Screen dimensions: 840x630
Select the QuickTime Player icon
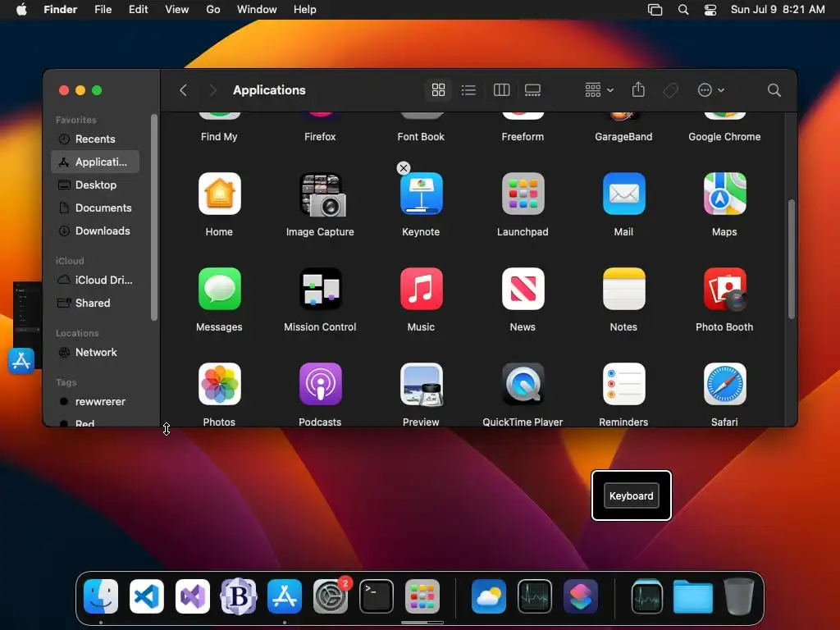click(x=523, y=384)
